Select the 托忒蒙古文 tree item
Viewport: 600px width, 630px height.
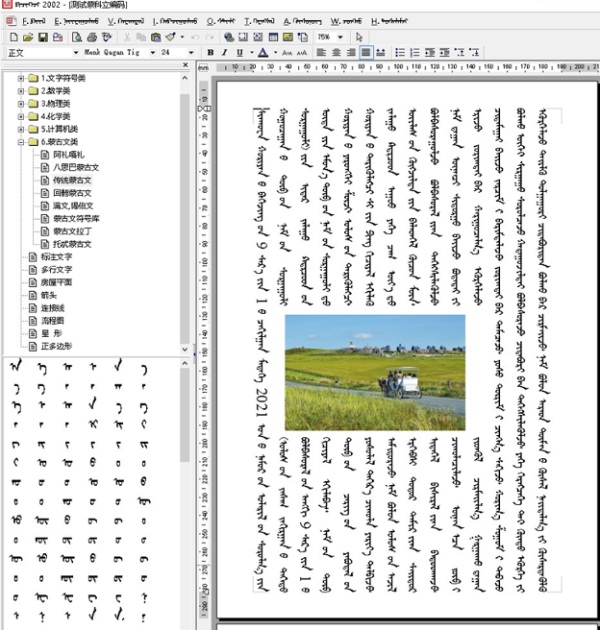click(72, 244)
